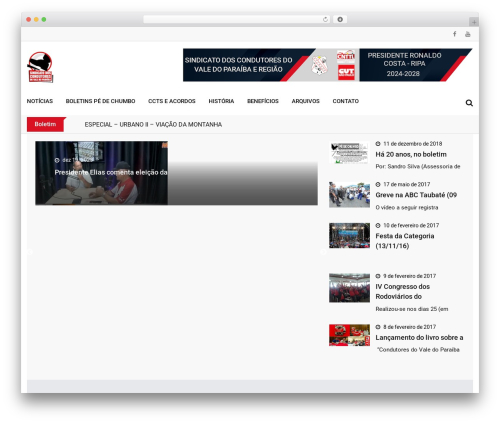The image size is (500, 423).
Task: Click thumbnail for Festa da Categoria
Action: coord(349,236)
